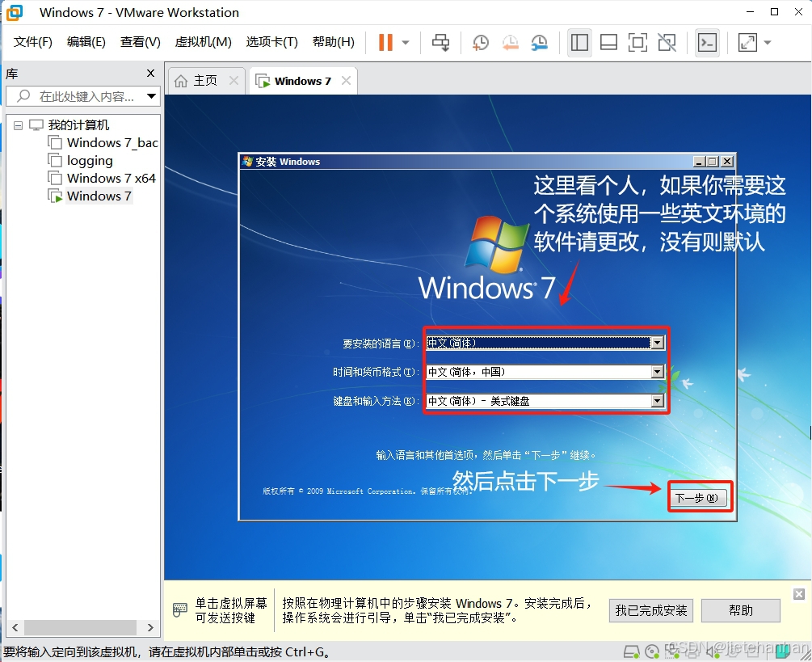Click the 帮助 button in the install bar
The height and width of the screenshot is (662, 812).
741,610
